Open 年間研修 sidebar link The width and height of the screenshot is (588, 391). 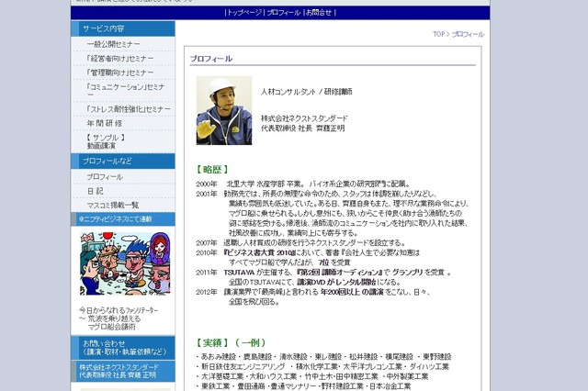(104, 123)
